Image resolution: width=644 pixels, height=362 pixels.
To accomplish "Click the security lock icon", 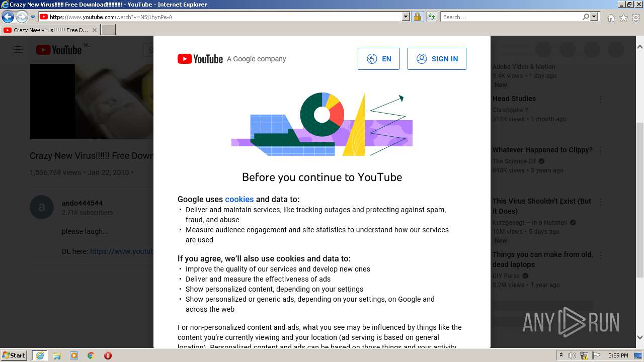I will click(x=417, y=17).
